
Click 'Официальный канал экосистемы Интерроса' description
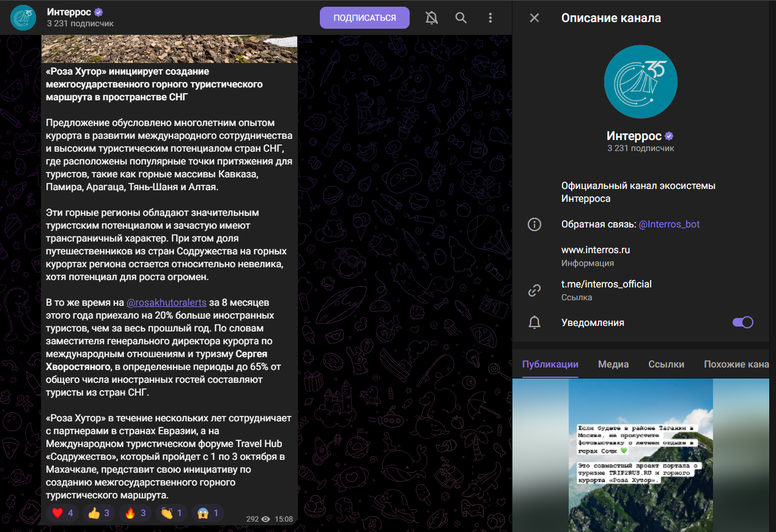pyautogui.click(x=638, y=192)
